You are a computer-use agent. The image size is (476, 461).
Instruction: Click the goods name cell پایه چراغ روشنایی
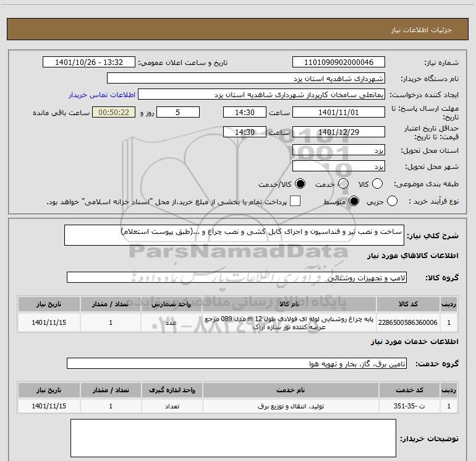(x=289, y=323)
